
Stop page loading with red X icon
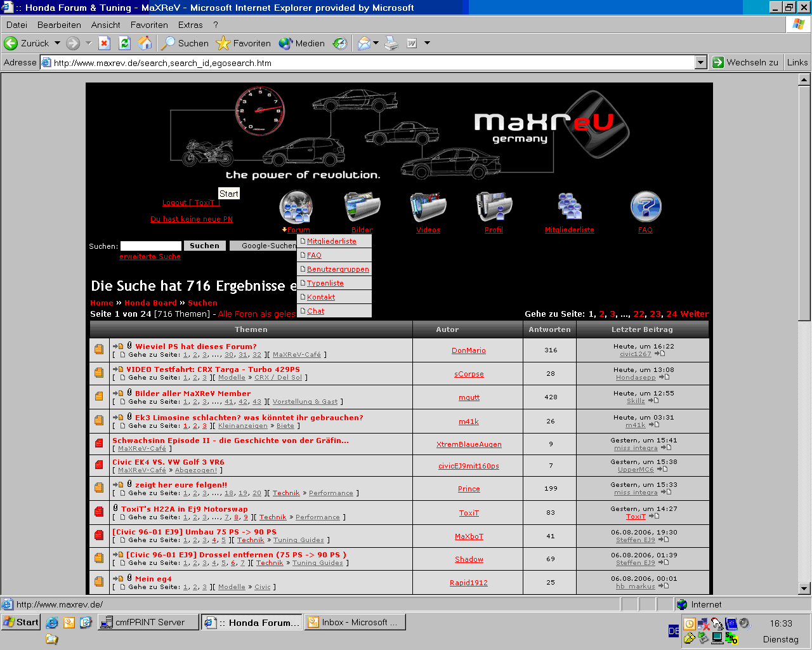pyautogui.click(x=105, y=43)
